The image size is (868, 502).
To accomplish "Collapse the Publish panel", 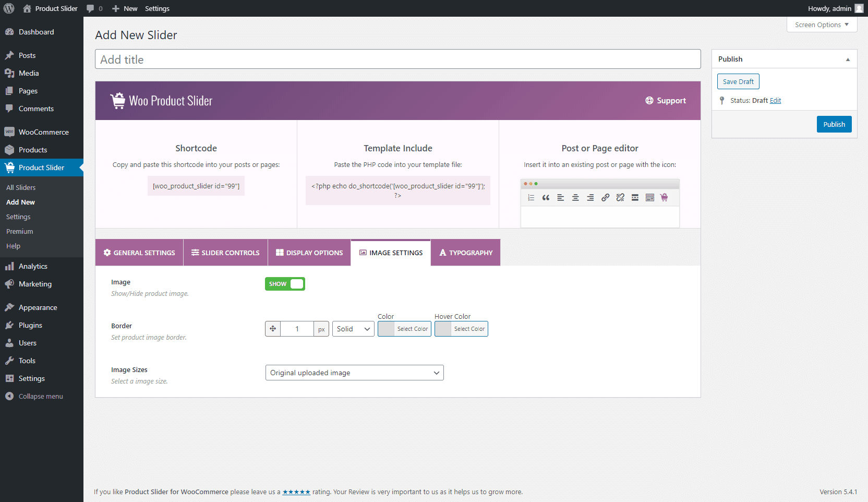I will [848, 59].
